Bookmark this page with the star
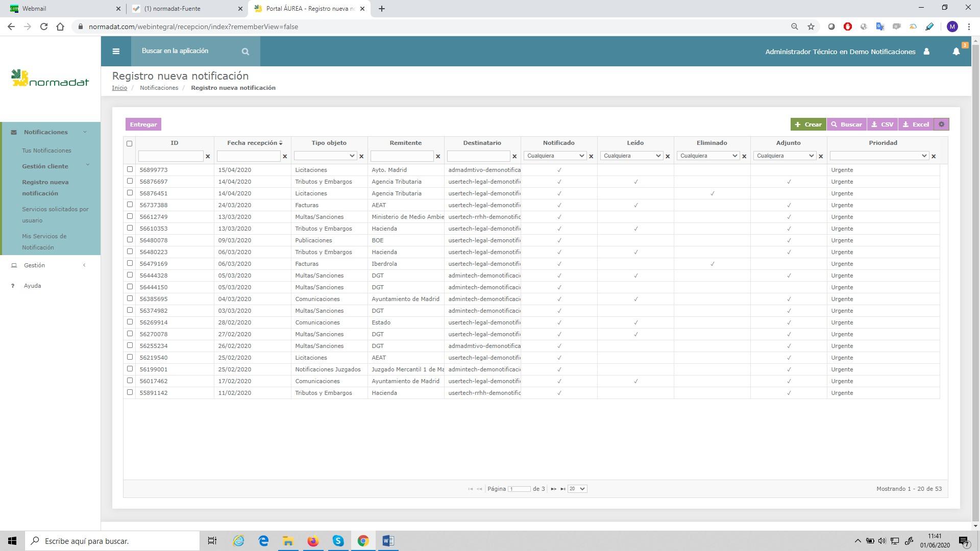The image size is (980, 551). click(x=811, y=27)
